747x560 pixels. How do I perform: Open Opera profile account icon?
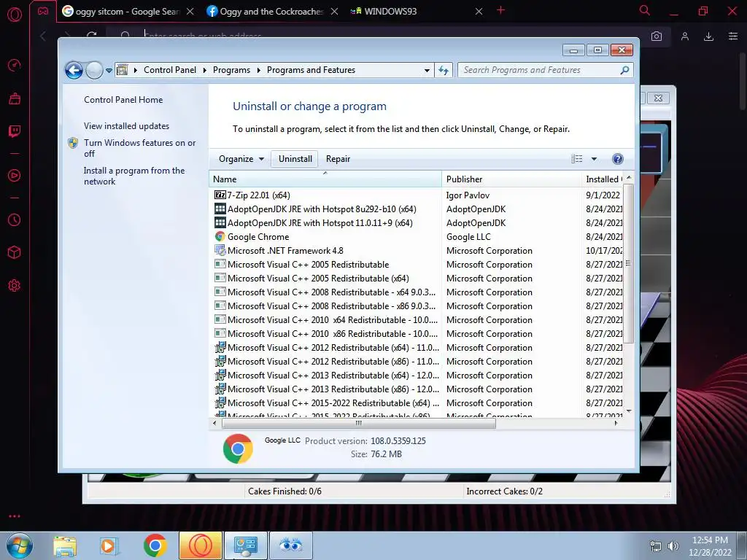point(684,36)
